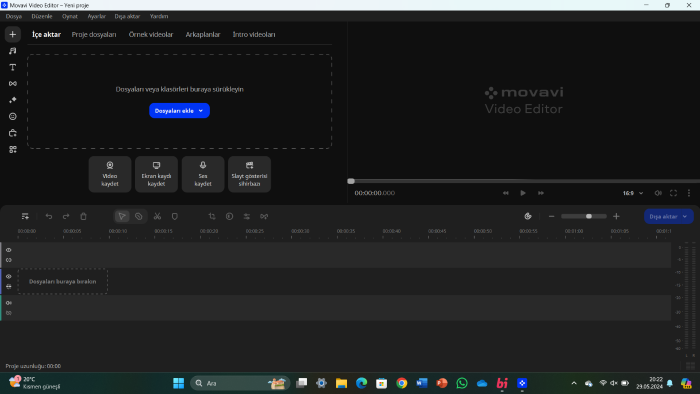Open the preview more options menu
Screen dimensions: 700x394
click(x=689, y=193)
